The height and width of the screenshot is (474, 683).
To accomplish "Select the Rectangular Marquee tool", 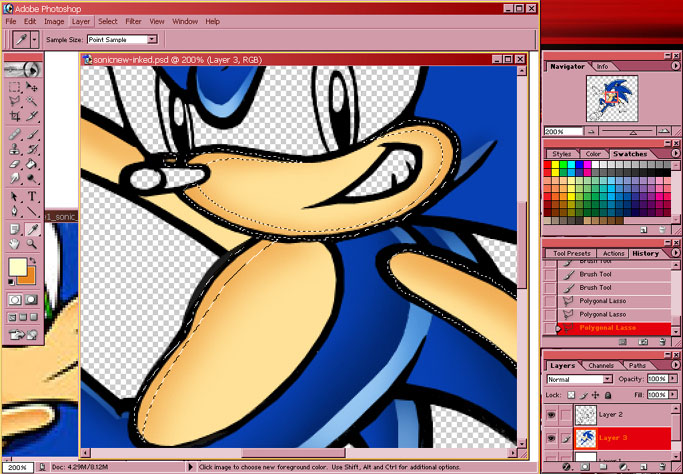I will (x=14, y=87).
